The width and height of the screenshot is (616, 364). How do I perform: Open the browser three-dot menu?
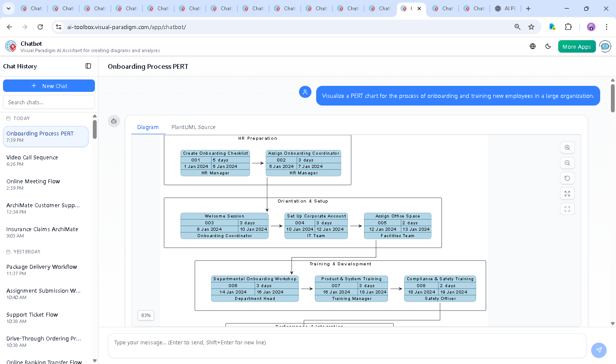607,26
